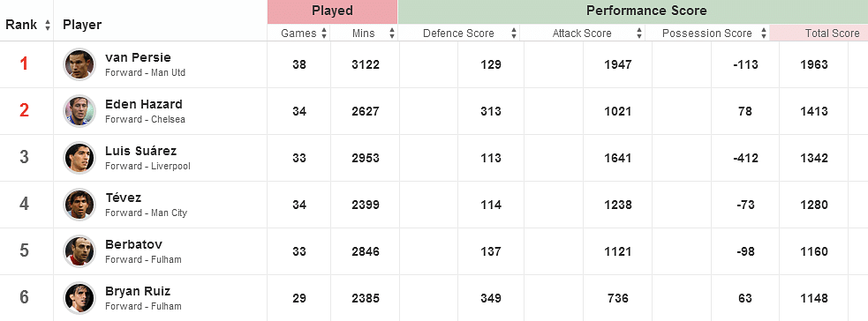Open van Persie's player photo
Viewport: 868px width, 321px height.
click(79, 64)
